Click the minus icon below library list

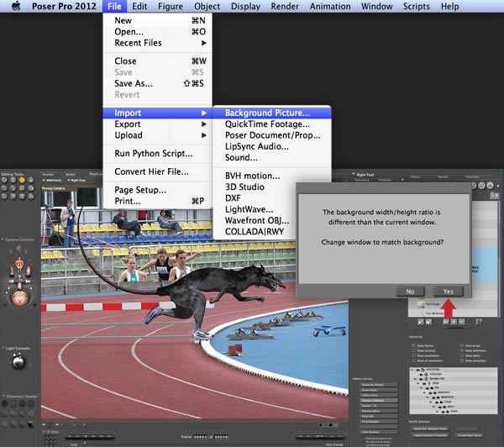pyautogui.click(x=461, y=322)
